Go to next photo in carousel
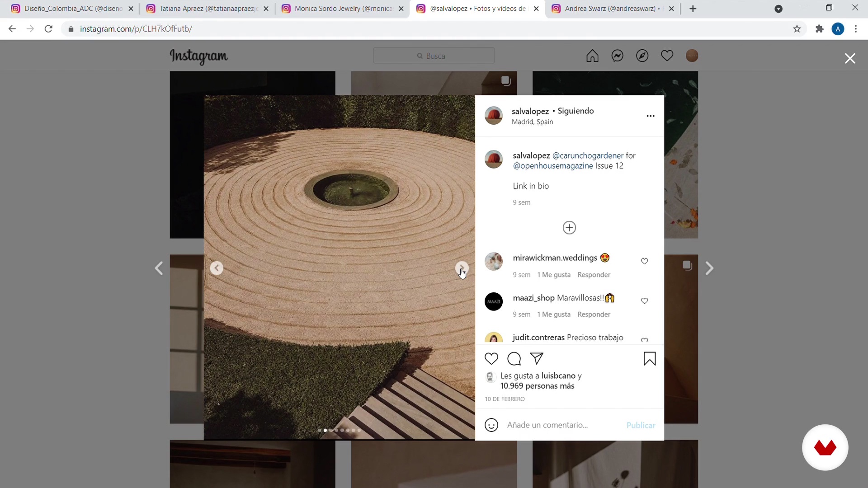Viewport: 868px width, 488px height. 462,268
